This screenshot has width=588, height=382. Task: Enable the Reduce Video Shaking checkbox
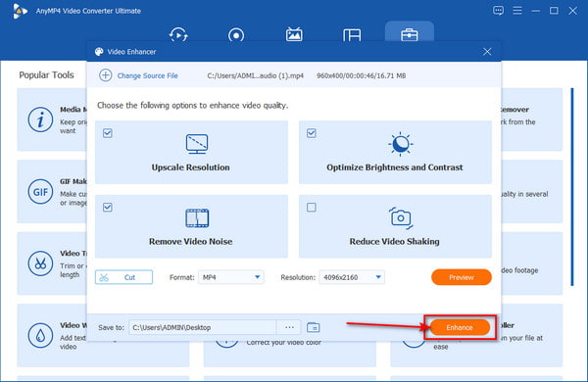tap(312, 208)
